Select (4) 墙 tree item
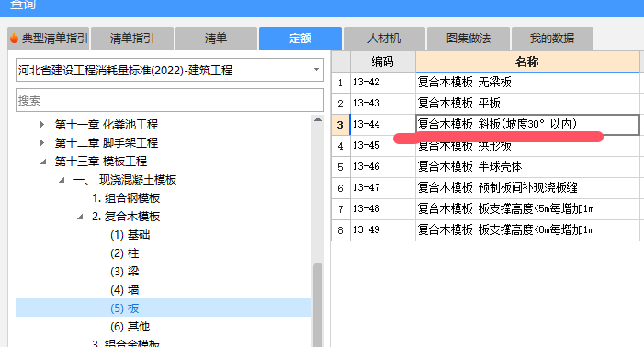 coord(124,290)
